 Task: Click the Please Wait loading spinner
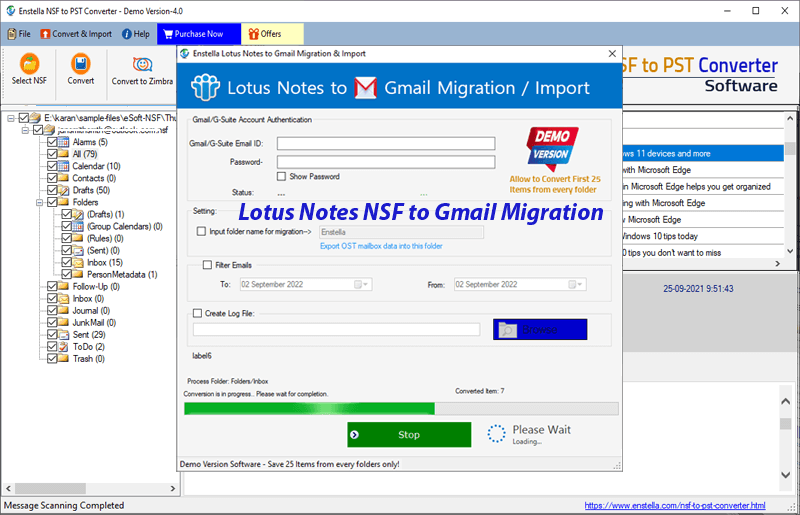496,434
